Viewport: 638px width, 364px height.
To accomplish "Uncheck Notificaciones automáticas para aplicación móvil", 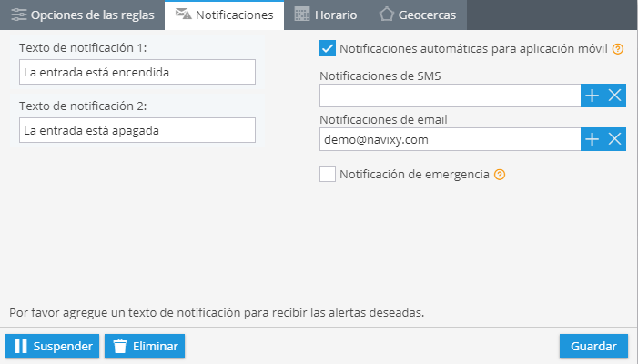I will [328, 48].
